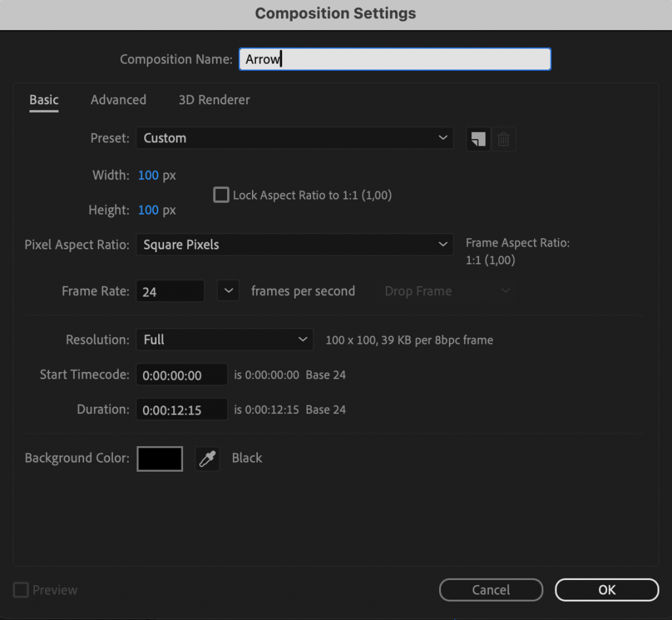The width and height of the screenshot is (672, 620).
Task: Toggle the Preview checkbox
Action: (x=22, y=590)
